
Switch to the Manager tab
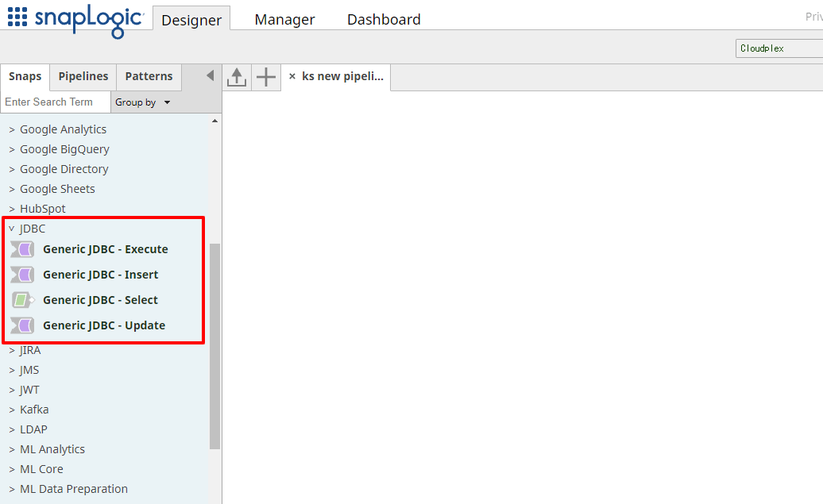tap(284, 19)
